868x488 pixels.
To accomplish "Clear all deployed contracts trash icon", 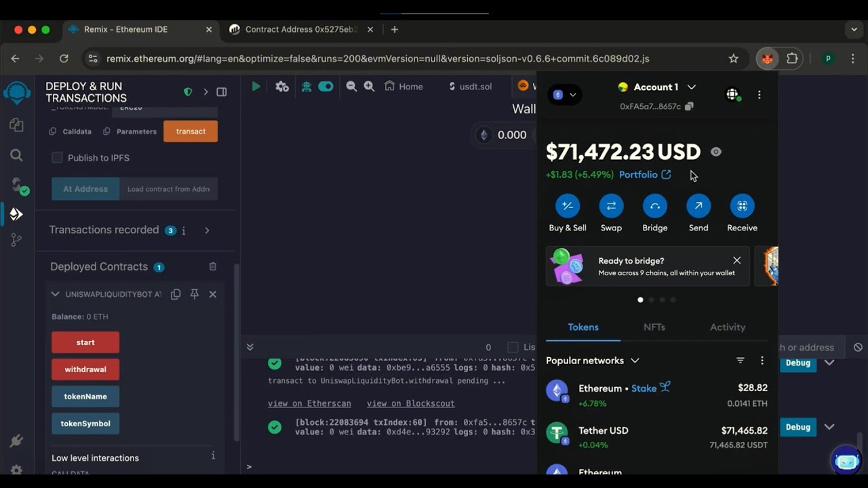I will tap(213, 267).
